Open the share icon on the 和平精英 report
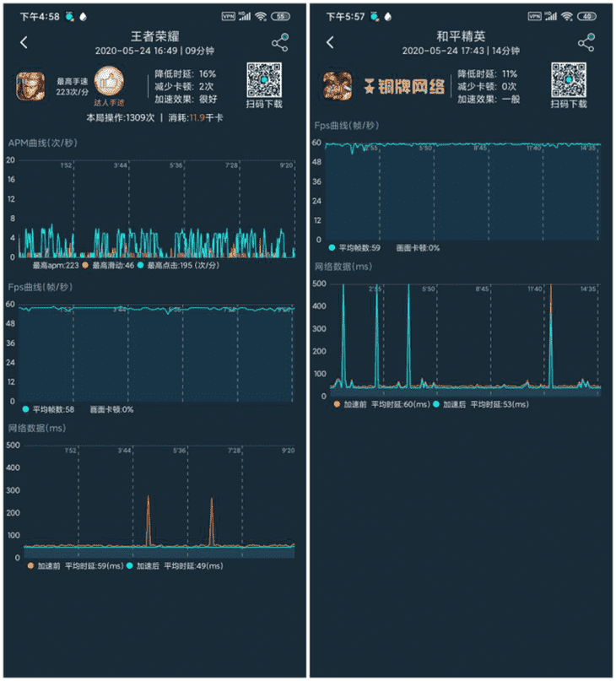 586,42
